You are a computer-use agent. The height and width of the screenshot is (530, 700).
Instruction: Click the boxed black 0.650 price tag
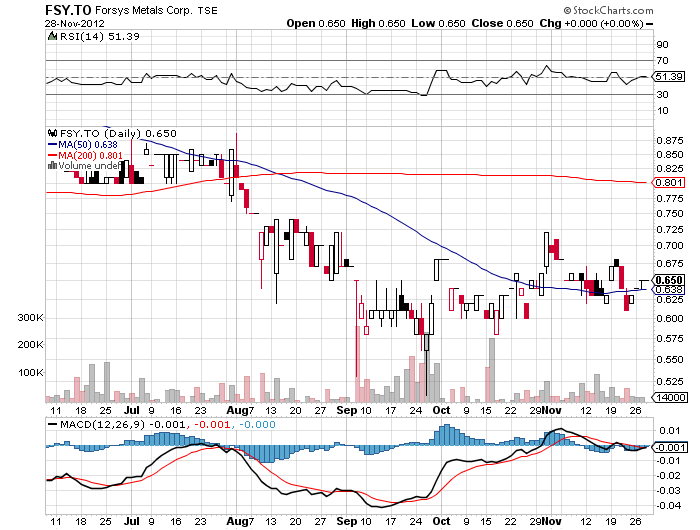click(x=669, y=280)
